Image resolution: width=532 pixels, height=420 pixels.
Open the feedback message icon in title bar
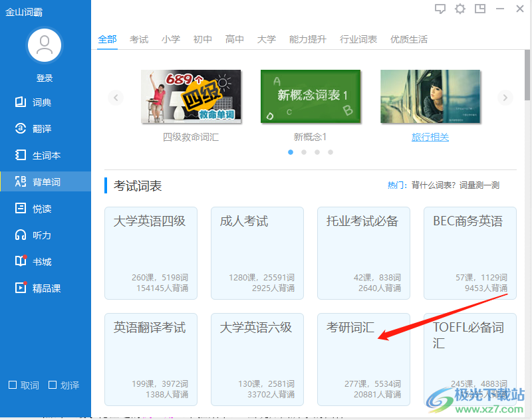(x=440, y=9)
